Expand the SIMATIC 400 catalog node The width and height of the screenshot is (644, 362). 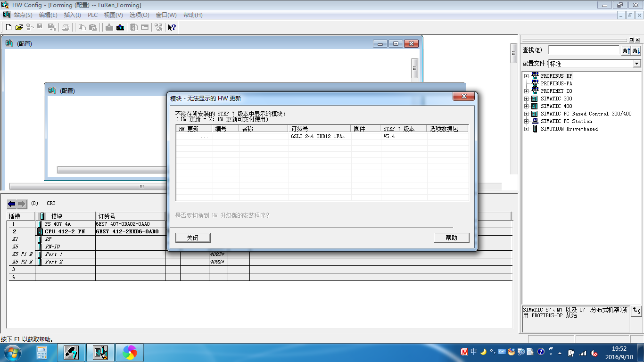click(526, 106)
